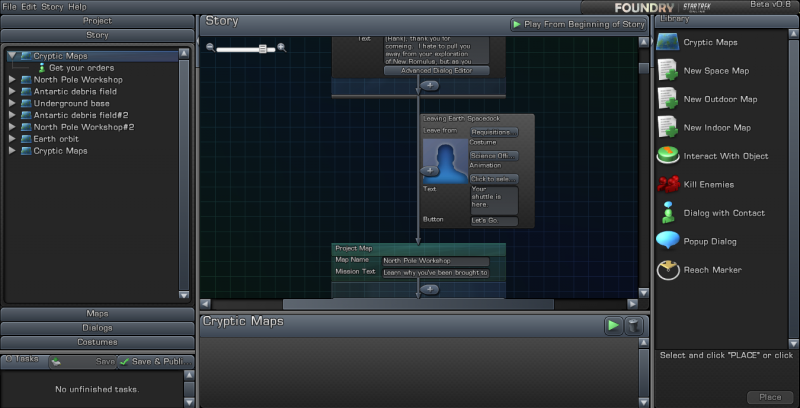Expand the North Pole Workshop tree item

12,79
